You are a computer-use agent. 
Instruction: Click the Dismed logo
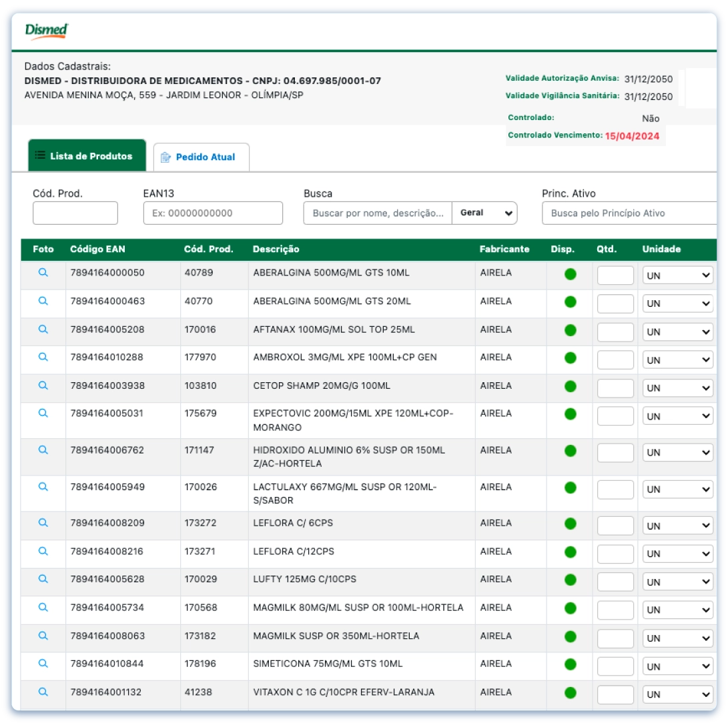tap(46, 31)
